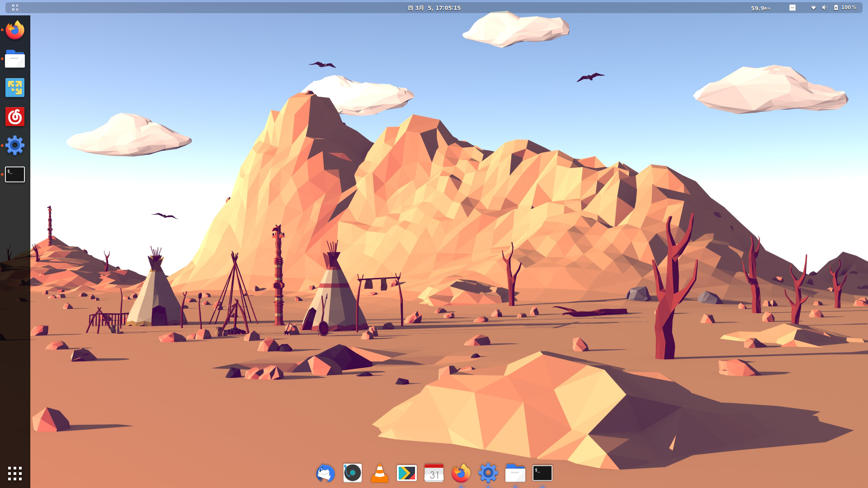Launch the media app with yellow chevron
This screenshot has width=868, height=488.
(406, 473)
